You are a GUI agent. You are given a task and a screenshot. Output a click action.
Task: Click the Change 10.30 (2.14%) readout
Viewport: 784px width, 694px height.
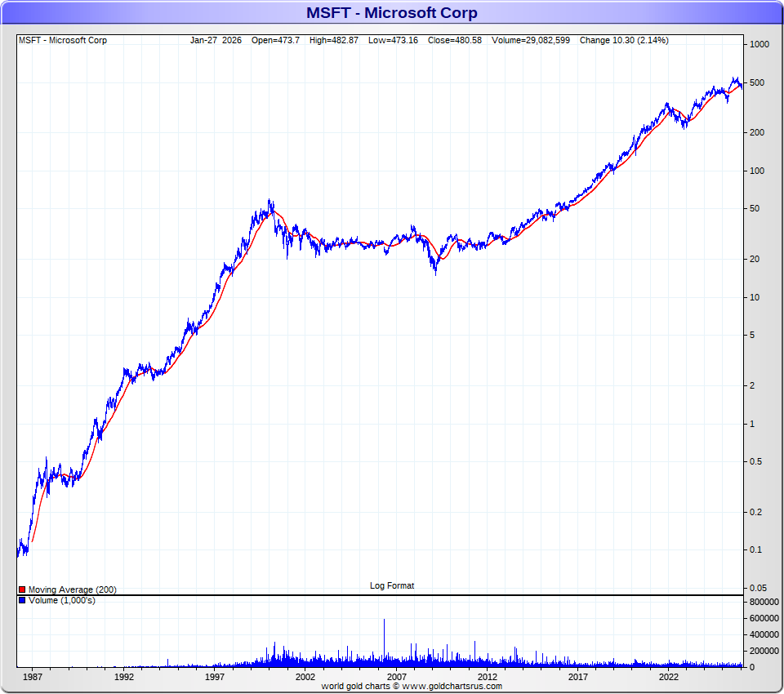coord(624,40)
